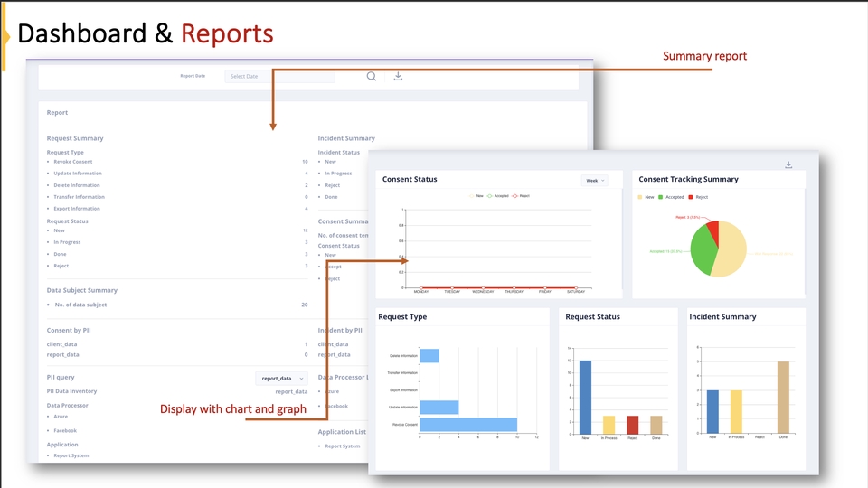The width and height of the screenshot is (868, 488).
Task: Click the green Accepted slice of the pie chart
Action: [x=702, y=252]
